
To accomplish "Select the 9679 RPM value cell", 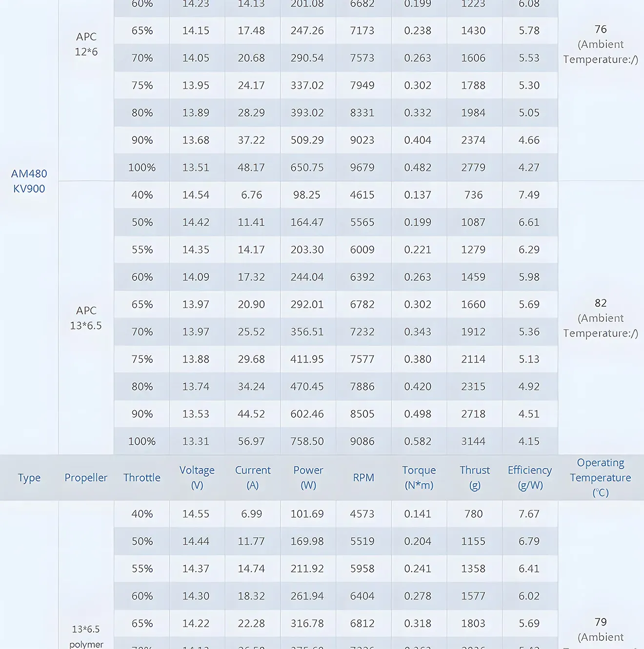I will tap(362, 167).
